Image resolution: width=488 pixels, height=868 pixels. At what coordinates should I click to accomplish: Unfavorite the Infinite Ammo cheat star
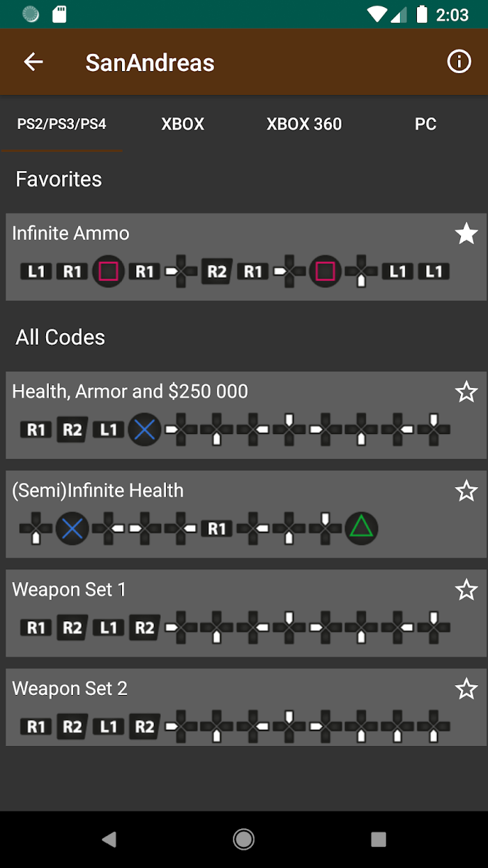466,234
